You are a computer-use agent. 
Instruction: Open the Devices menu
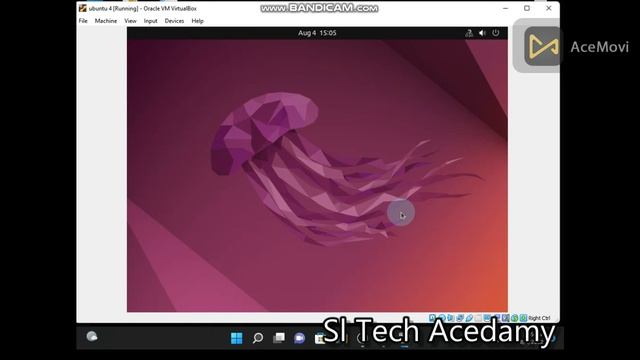click(174, 21)
